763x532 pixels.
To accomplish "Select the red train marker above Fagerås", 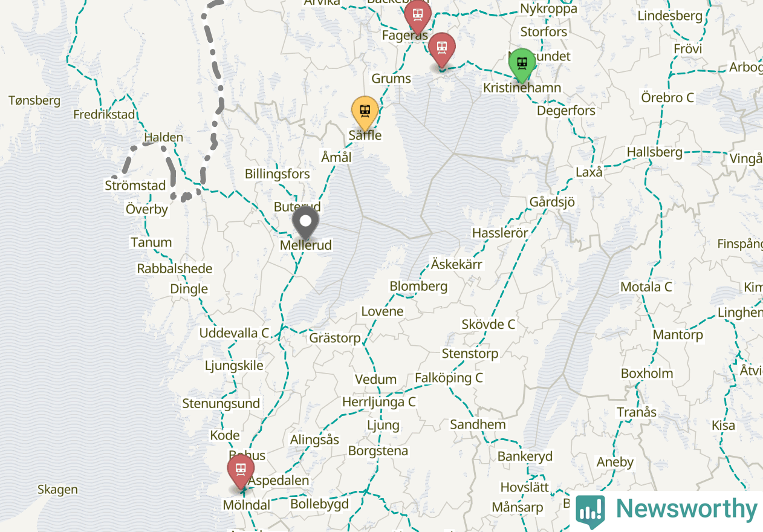I will pos(417,17).
